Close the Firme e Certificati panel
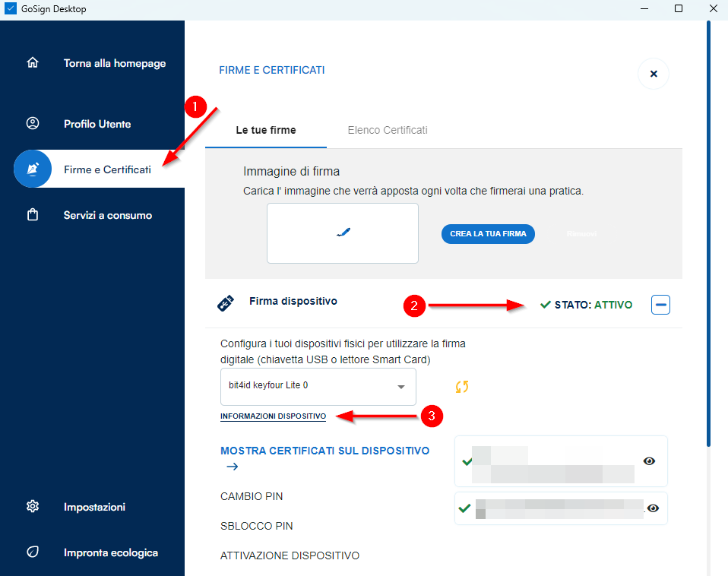 point(653,74)
